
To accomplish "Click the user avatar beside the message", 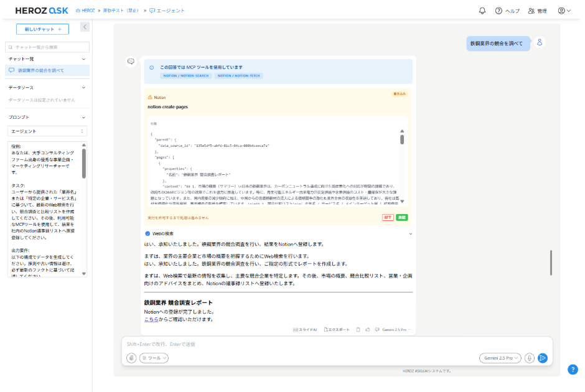I will pyautogui.click(x=540, y=42).
